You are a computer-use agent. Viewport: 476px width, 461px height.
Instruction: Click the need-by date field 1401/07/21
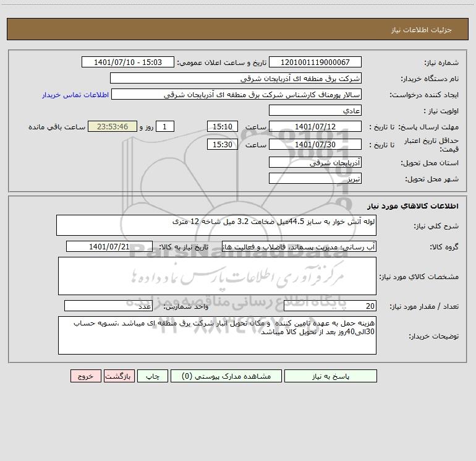pyautogui.click(x=109, y=246)
